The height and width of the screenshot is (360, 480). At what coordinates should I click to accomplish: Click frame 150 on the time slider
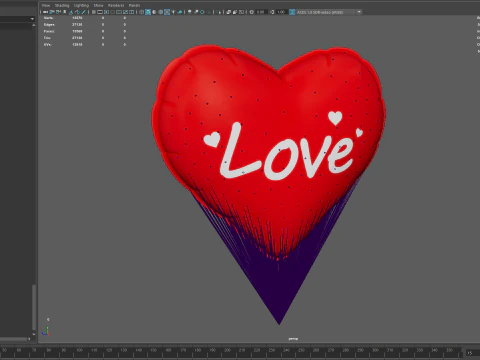[x=153, y=350]
